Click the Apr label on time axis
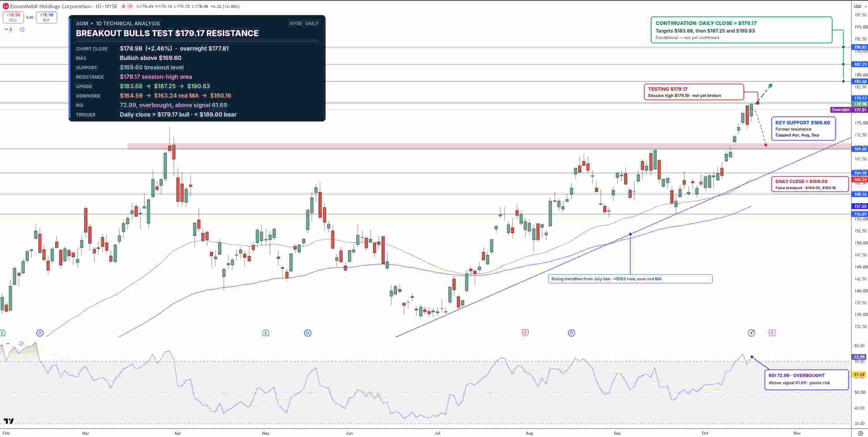This screenshot has height=437, width=868. (177, 433)
